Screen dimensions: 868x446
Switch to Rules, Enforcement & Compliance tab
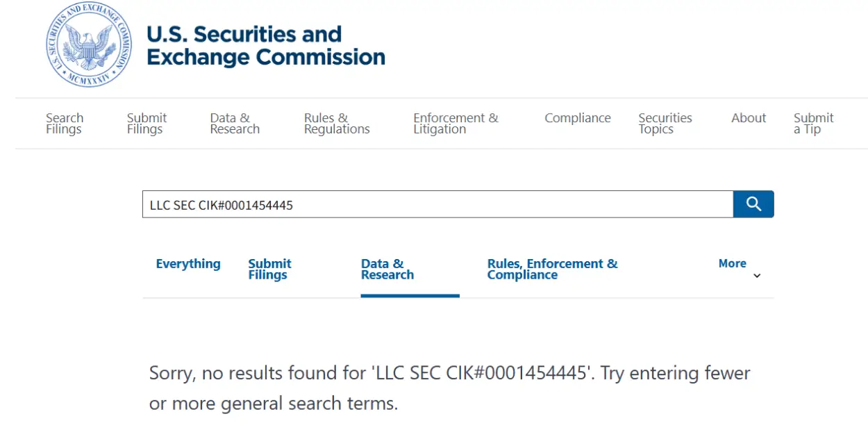[x=552, y=270]
